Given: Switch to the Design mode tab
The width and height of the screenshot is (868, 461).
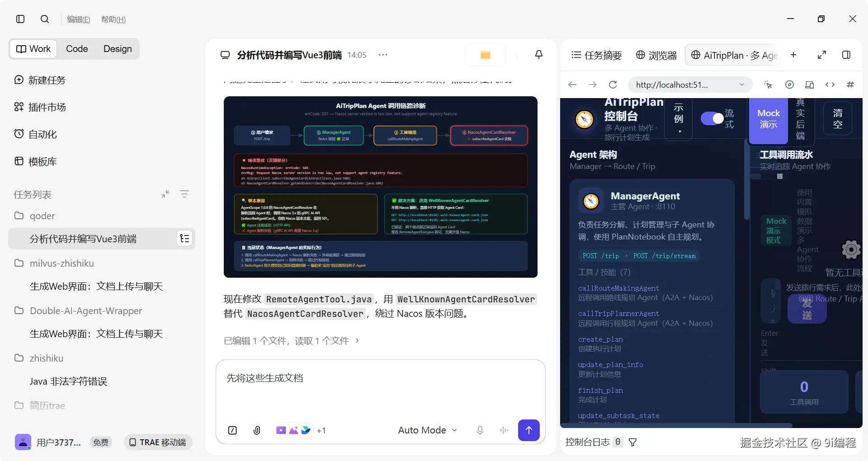Looking at the screenshot, I should coord(118,49).
